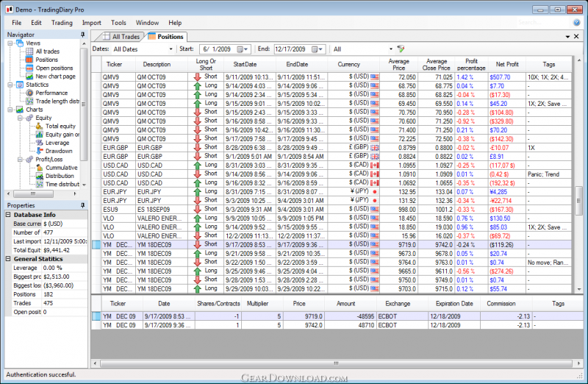
Task: Select trade row dated 9/17/2009 9:36
Action: (x=337, y=325)
